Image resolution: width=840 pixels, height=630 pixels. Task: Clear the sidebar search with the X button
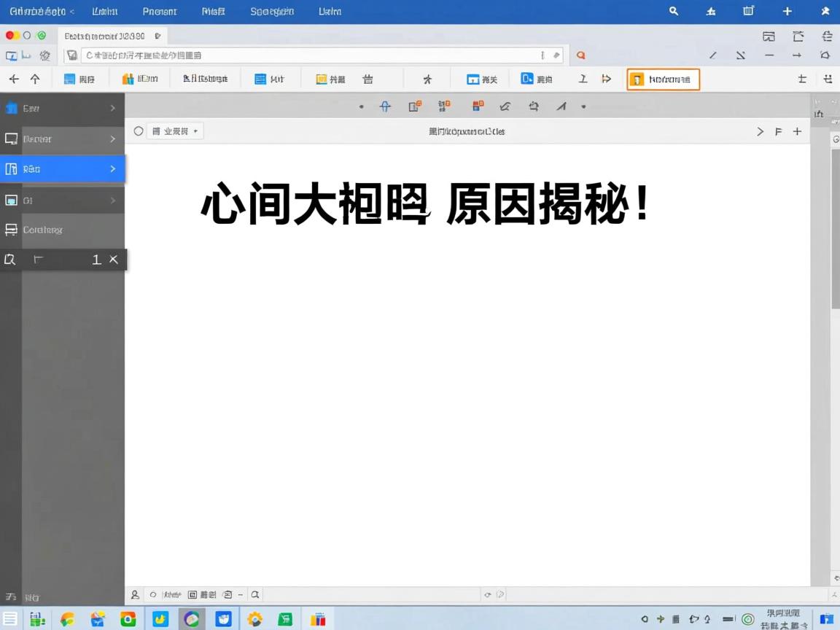click(113, 259)
